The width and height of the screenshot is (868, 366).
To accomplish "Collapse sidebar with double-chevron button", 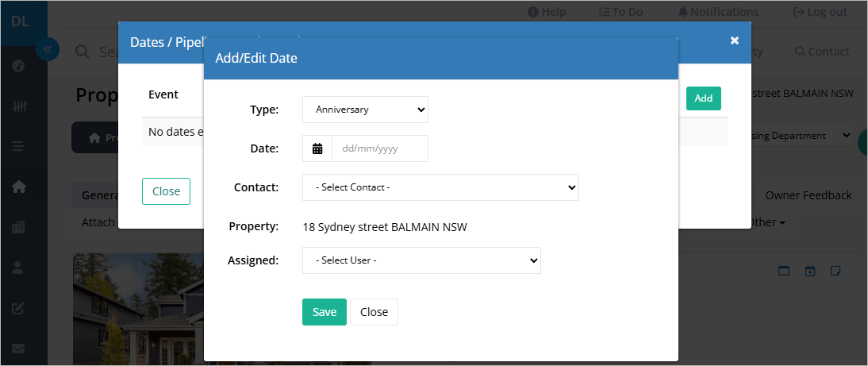I will (x=47, y=49).
